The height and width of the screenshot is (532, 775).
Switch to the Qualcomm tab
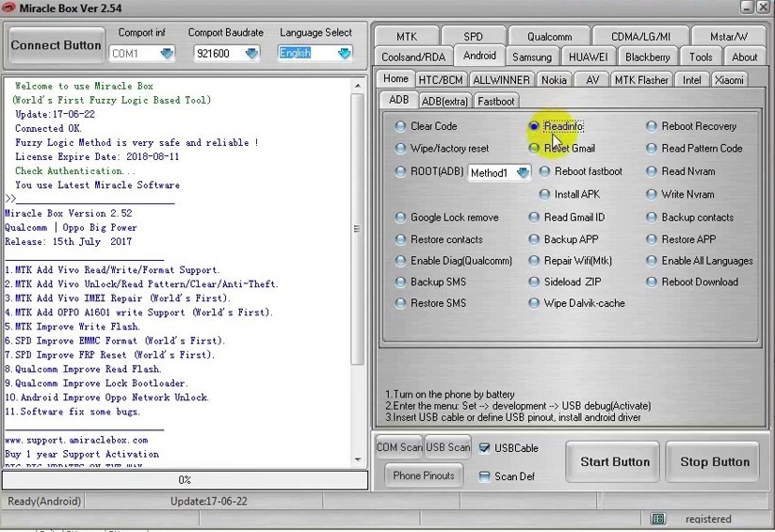pyautogui.click(x=549, y=37)
